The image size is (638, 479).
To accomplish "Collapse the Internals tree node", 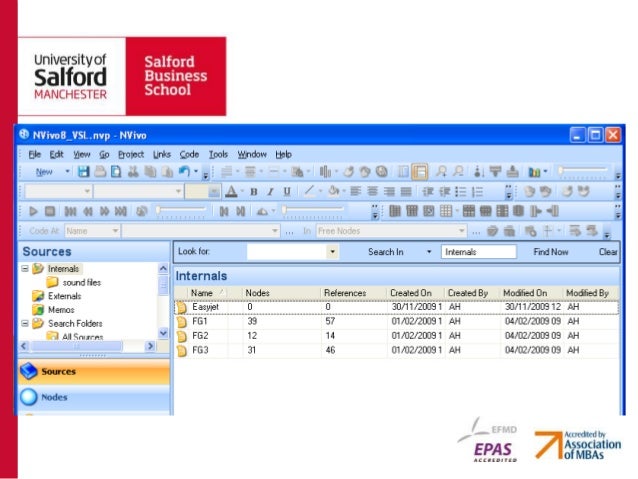I will [25, 269].
